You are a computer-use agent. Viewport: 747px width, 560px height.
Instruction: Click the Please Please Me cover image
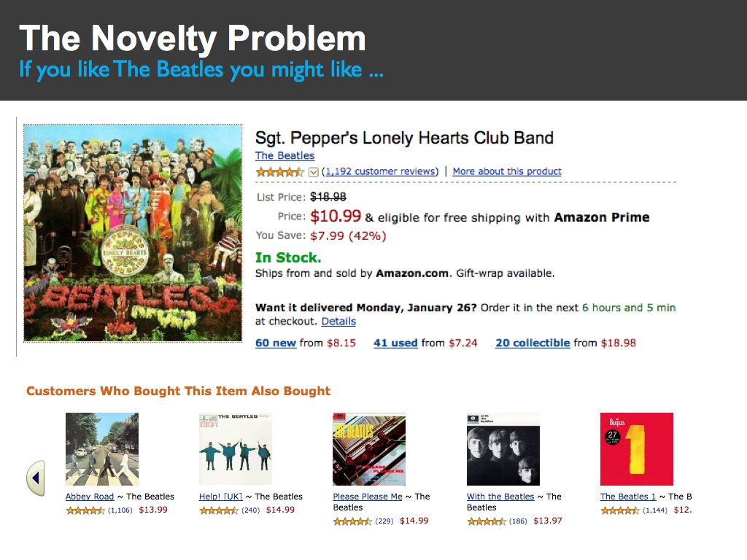click(369, 449)
